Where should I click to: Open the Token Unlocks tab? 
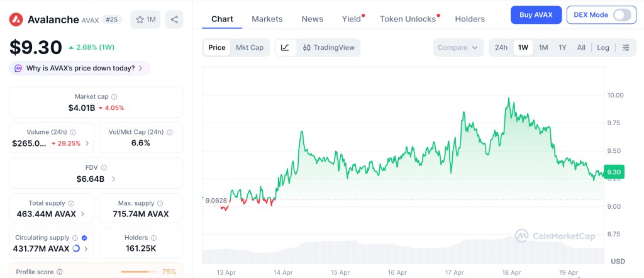click(408, 19)
